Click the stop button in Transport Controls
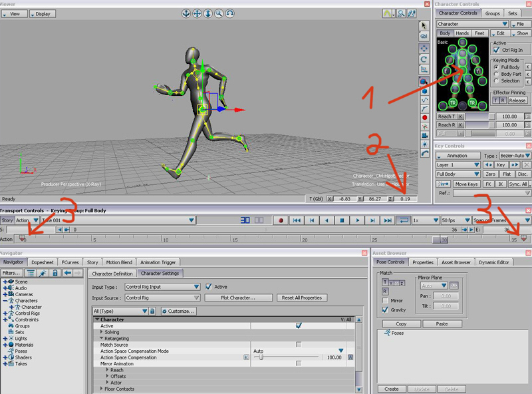Image resolution: width=532 pixels, height=394 pixels. 342,220
